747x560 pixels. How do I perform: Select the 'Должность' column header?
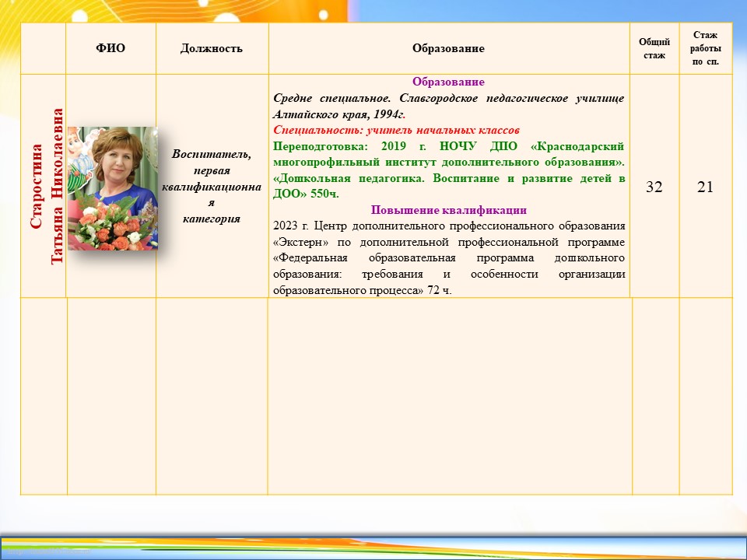point(212,48)
